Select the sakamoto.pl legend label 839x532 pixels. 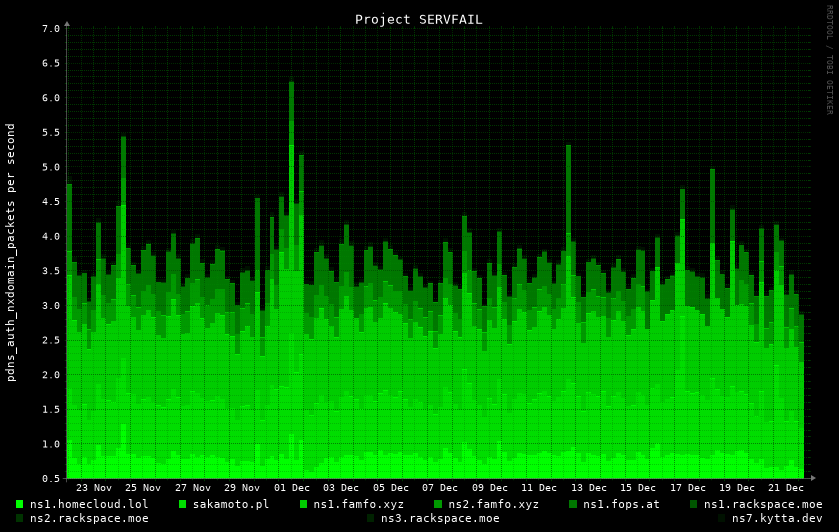230,504
